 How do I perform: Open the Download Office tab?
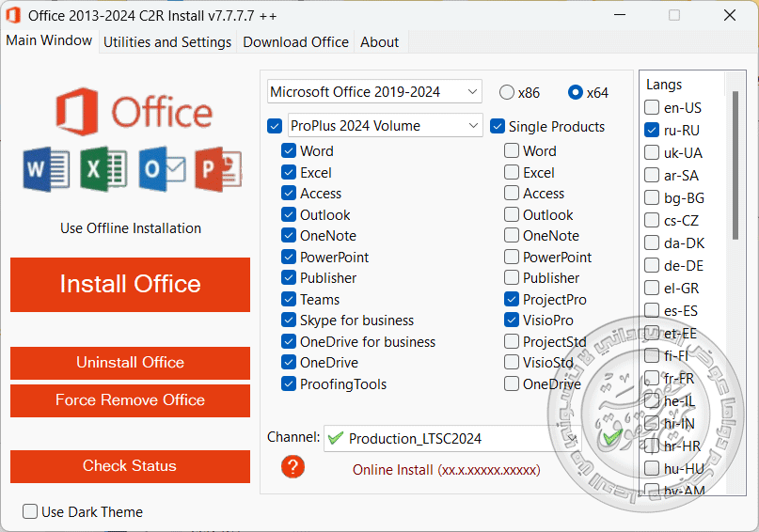click(295, 42)
